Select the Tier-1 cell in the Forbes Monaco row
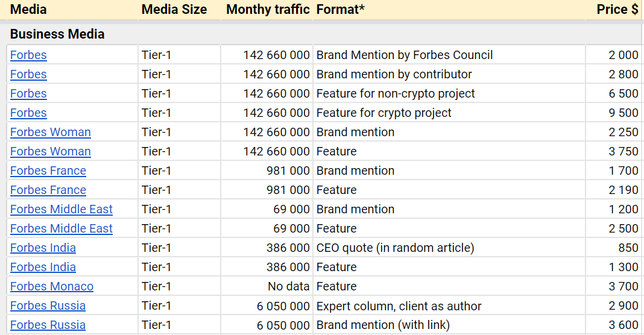This screenshot has height=335, width=644. (x=179, y=287)
